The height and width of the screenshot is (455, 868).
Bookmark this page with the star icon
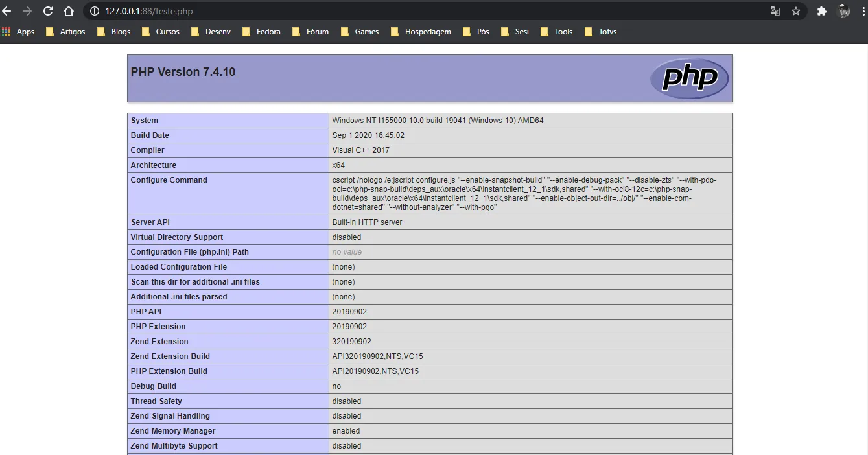pos(796,11)
